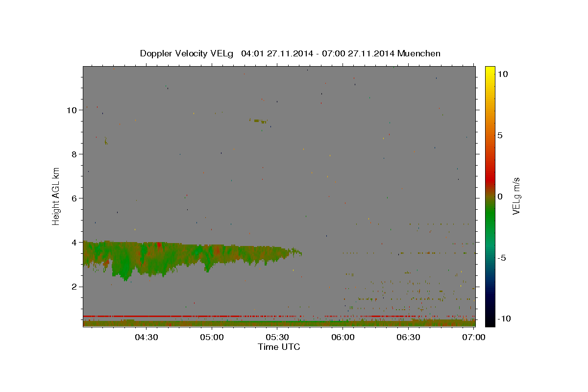Click the height axis label 2

(74, 287)
